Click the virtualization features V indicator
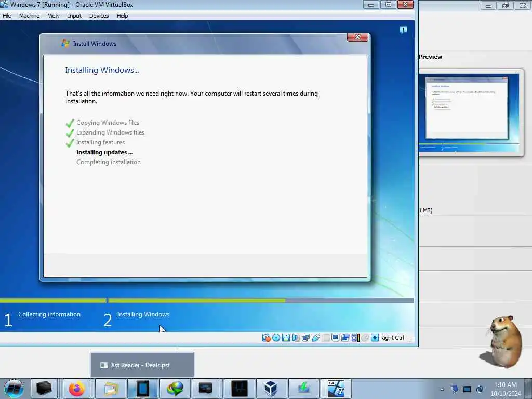The width and height of the screenshot is (532, 399). (355, 338)
